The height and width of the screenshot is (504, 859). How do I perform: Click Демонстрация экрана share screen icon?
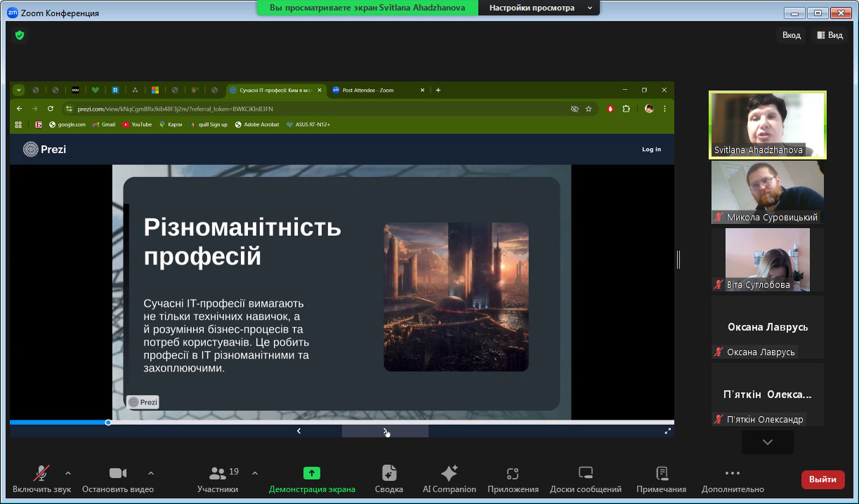[x=312, y=473]
